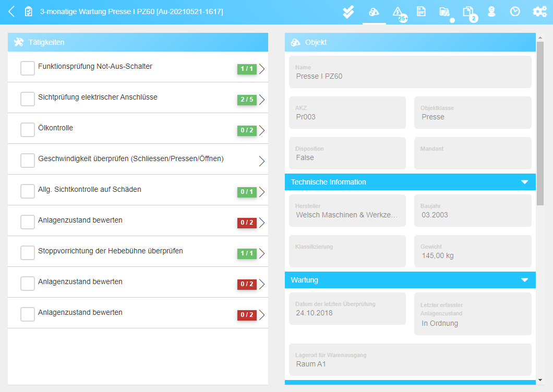Click the scrollbar down arrow
The image size is (553, 392).
540,380
